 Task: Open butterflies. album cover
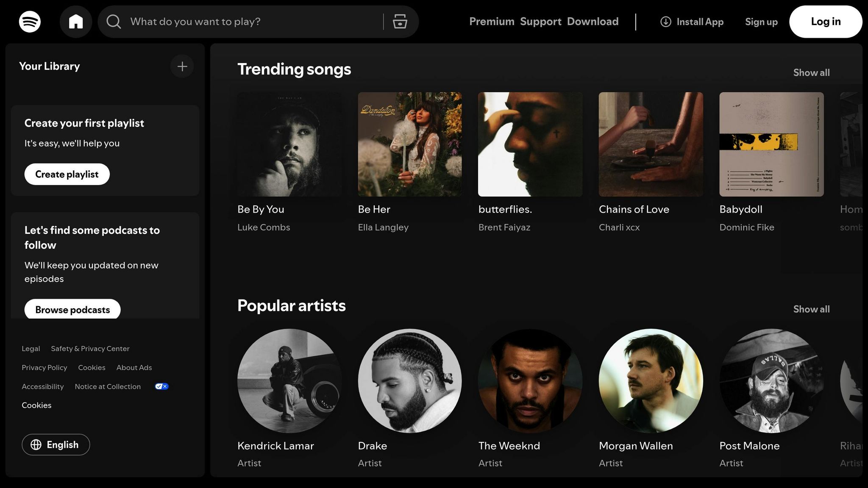(x=530, y=144)
